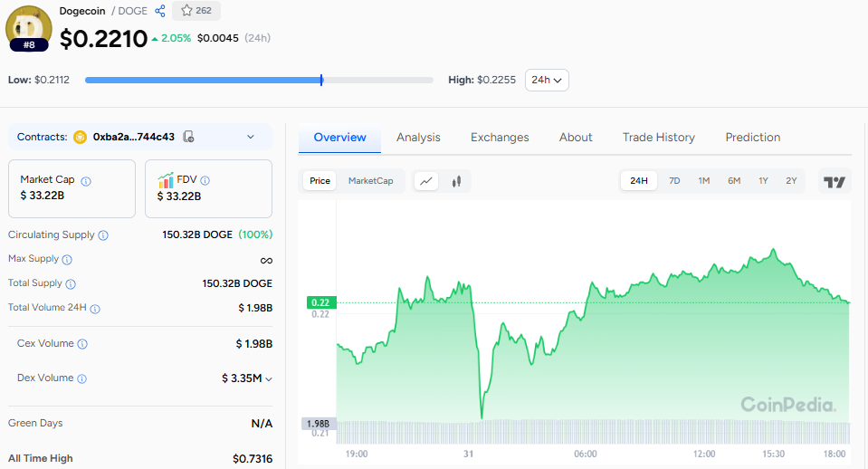Select 6M chart timeframe
This screenshot has height=469, width=868.
(734, 181)
